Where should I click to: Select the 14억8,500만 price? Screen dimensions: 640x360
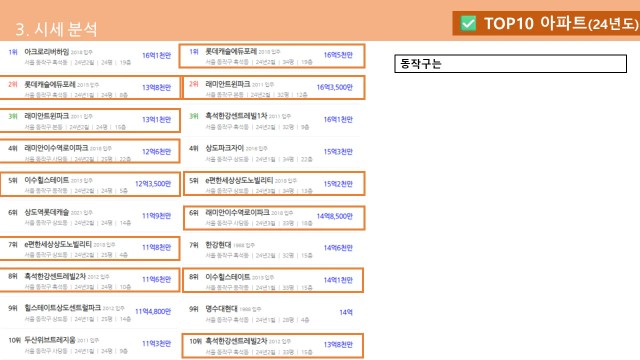coord(334,216)
